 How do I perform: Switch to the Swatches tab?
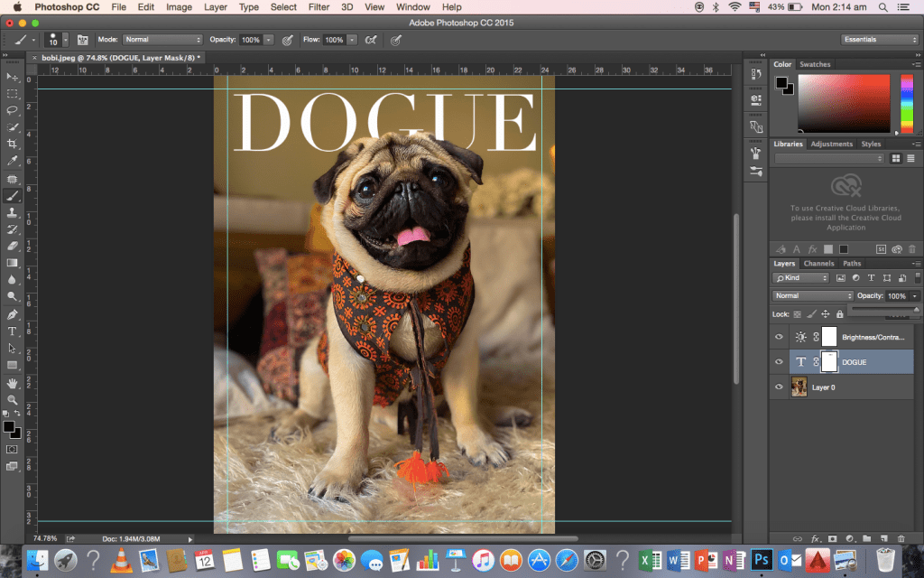pos(815,64)
